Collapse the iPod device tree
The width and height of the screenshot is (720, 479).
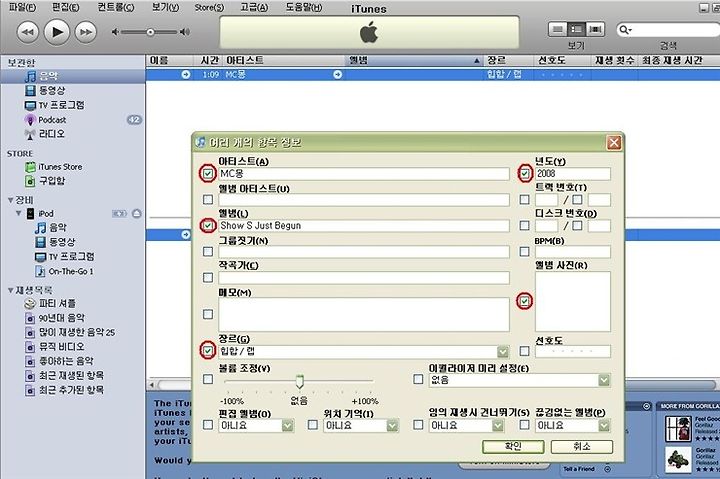(x=19, y=214)
